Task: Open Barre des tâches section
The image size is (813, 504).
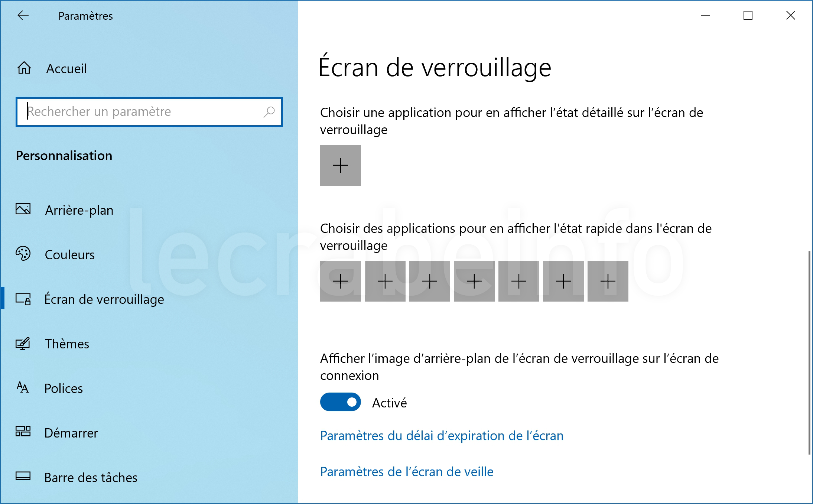Action: point(91,477)
